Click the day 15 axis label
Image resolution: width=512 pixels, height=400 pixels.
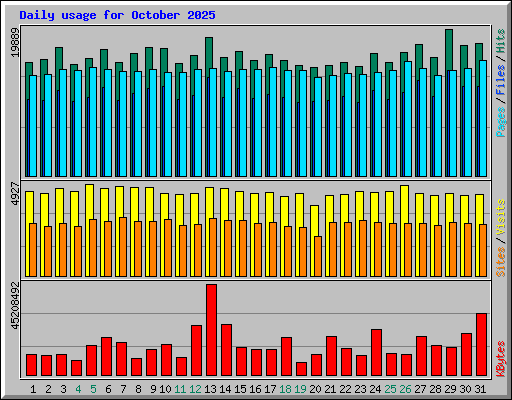point(240,389)
